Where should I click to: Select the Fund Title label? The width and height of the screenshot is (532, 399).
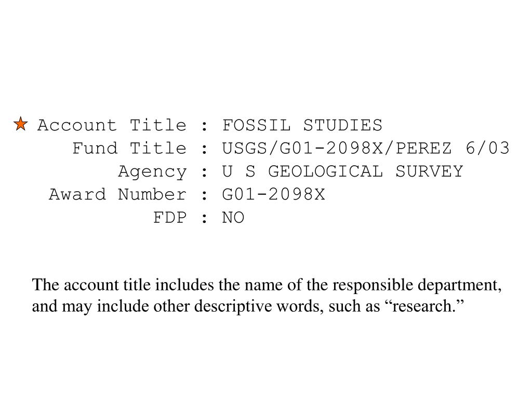129,149
